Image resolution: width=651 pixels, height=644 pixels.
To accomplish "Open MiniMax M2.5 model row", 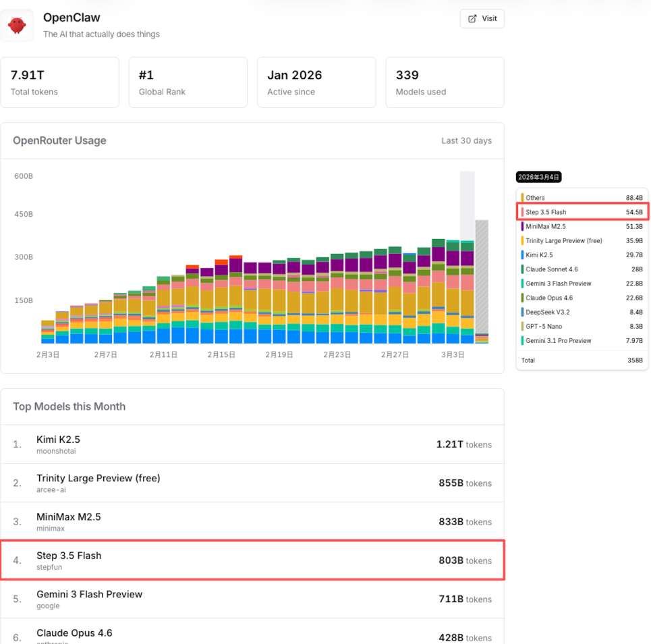I will coord(68,516).
